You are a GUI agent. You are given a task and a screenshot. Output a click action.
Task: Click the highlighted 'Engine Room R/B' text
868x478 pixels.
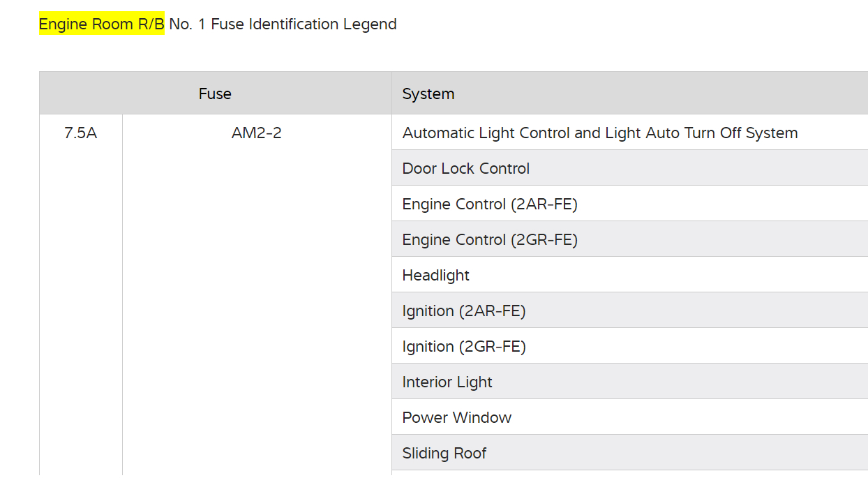(x=101, y=24)
